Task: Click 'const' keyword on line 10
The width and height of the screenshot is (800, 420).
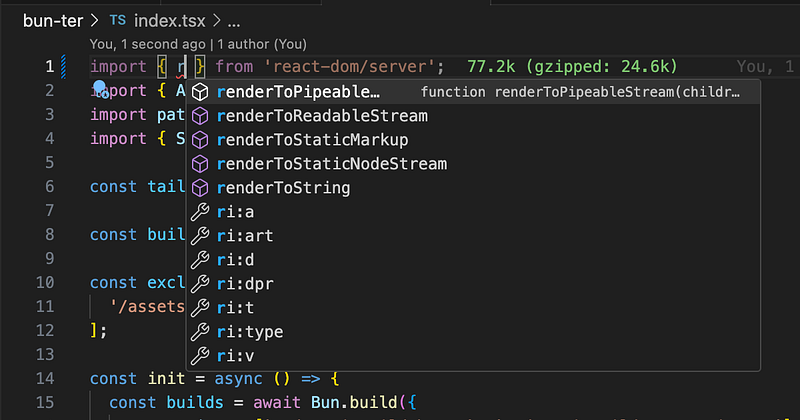Action: point(113,283)
